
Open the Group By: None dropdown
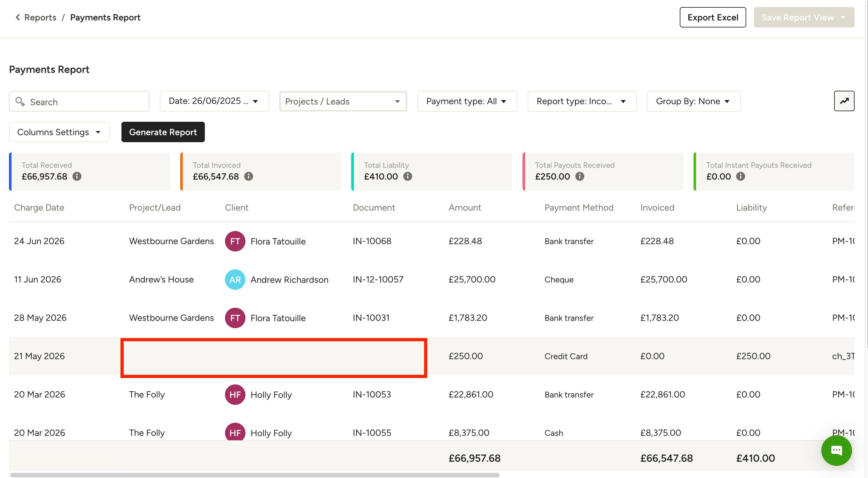click(694, 101)
